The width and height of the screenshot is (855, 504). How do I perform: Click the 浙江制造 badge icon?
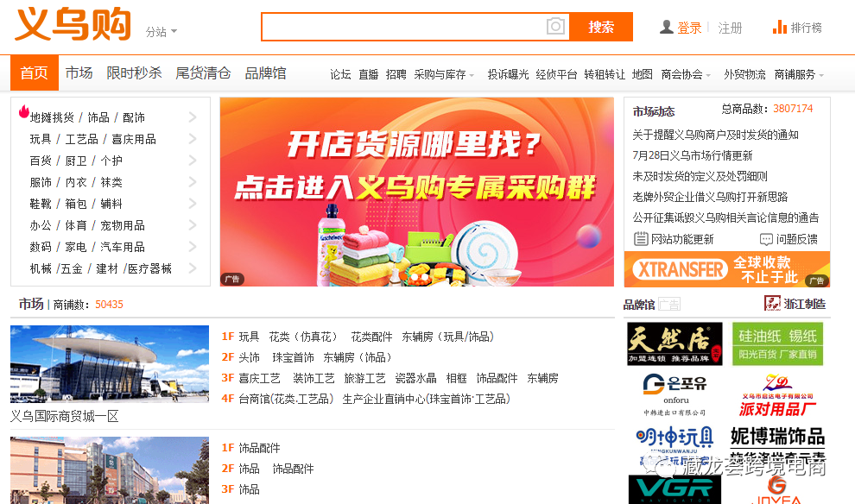773,304
